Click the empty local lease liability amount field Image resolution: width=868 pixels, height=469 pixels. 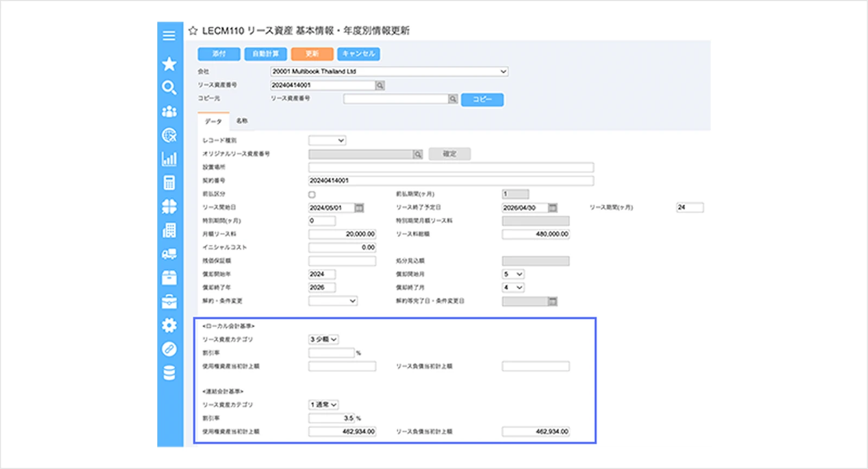click(x=536, y=366)
